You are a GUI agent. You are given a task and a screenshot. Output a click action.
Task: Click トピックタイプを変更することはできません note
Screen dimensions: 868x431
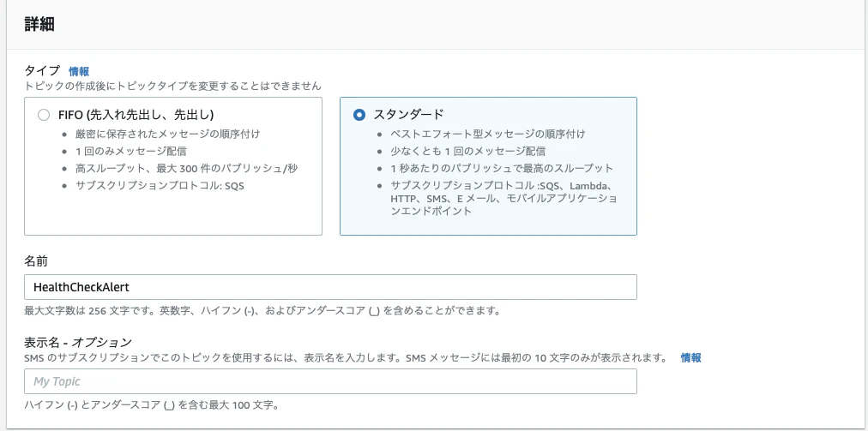pyautogui.click(x=172, y=87)
